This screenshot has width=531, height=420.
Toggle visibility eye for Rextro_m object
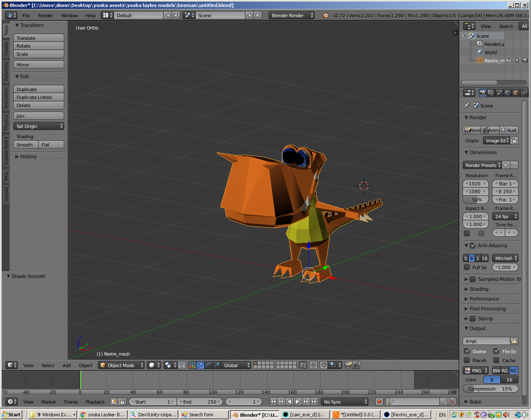click(x=509, y=61)
